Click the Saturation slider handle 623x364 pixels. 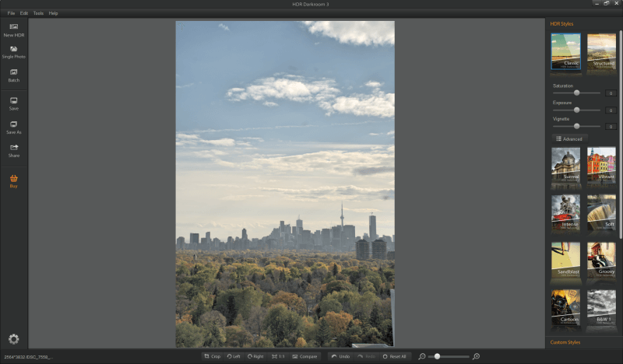point(576,93)
